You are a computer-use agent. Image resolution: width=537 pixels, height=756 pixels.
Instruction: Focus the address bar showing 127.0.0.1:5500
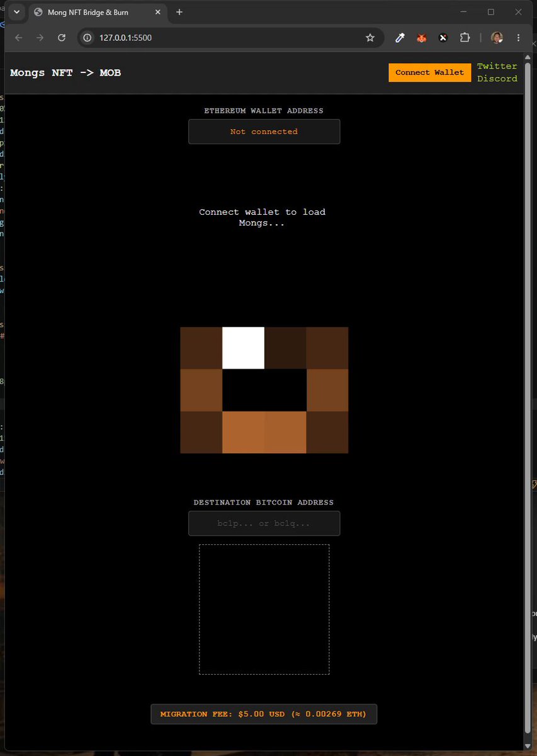tap(230, 38)
